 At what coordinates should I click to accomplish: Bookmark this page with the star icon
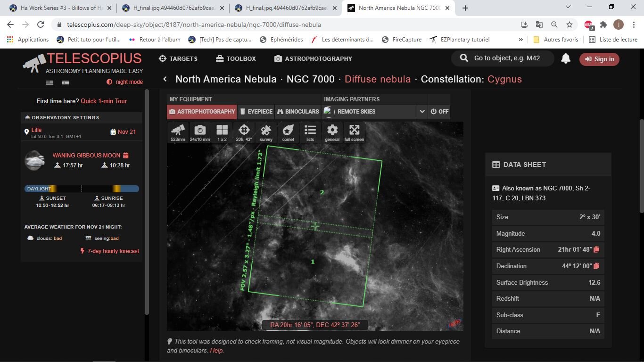[x=570, y=25]
